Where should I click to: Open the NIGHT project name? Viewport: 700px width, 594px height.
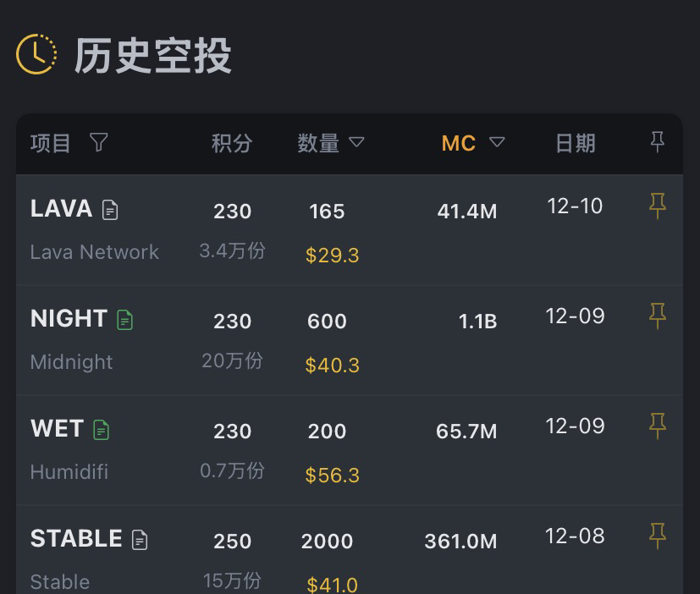[69, 318]
